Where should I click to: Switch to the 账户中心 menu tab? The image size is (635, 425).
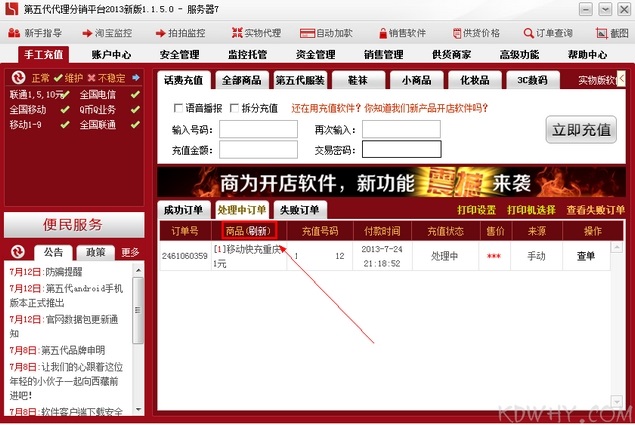click(x=111, y=54)
